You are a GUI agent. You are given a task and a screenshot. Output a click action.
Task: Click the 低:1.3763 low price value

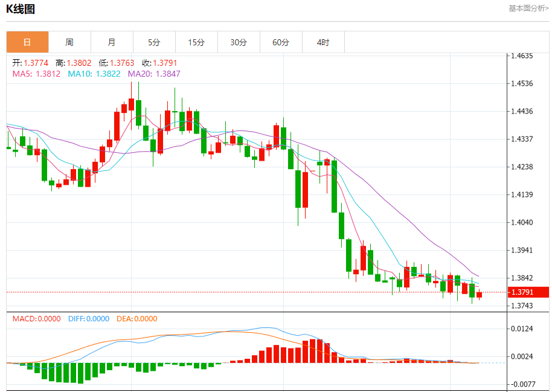(117, 63)
